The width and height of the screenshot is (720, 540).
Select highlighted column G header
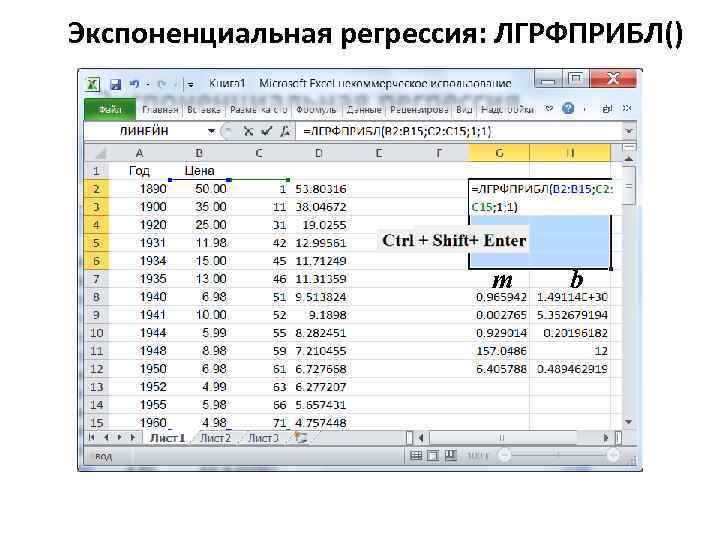pos(499,153)
